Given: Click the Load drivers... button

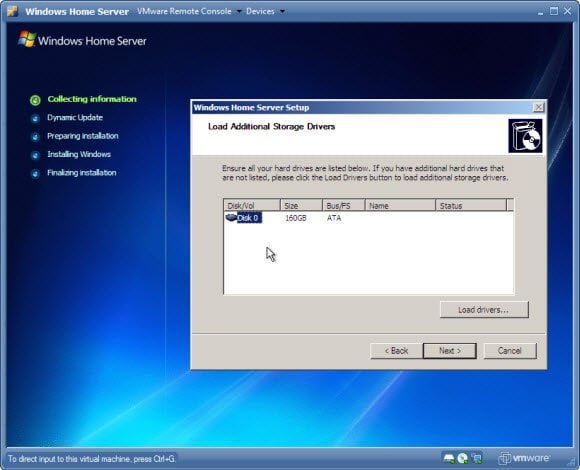Looking at the screenshot, I should point(484,310).
